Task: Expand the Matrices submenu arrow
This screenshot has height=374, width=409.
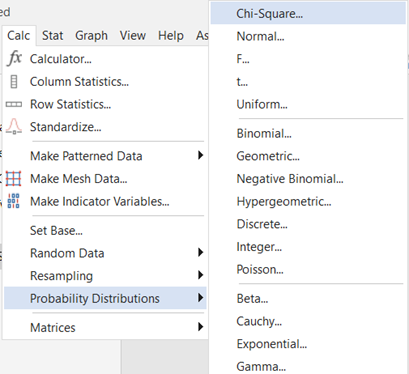Action: (200, 327)
